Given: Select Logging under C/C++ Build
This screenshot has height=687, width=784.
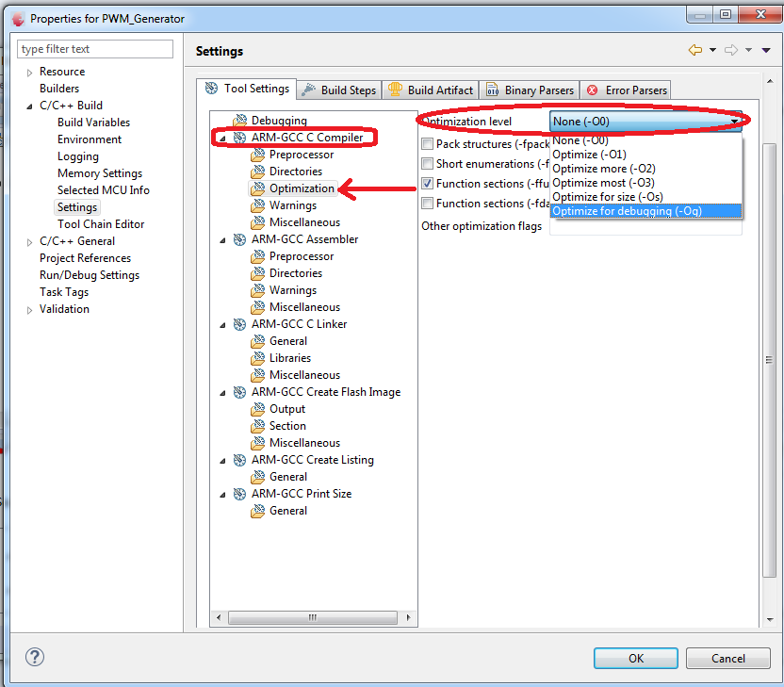Looking at the screenshot, I should click(78, 156).
